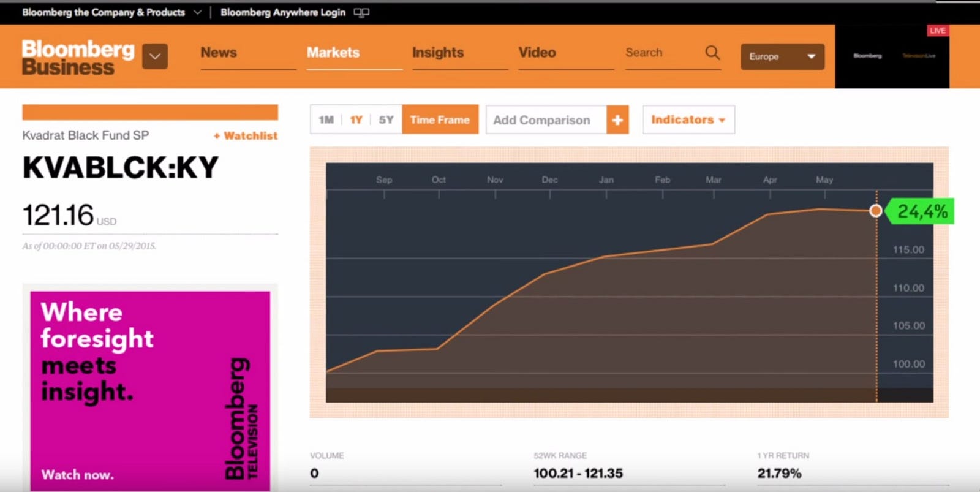Open the Bloomberg Business dropdown arrow button

155,56
